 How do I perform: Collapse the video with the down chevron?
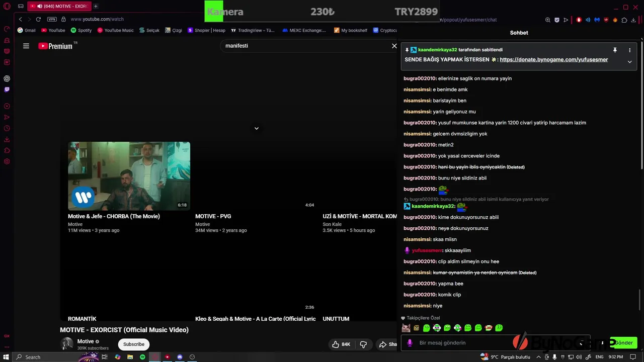pyautogui.click(x=257, y=128)
